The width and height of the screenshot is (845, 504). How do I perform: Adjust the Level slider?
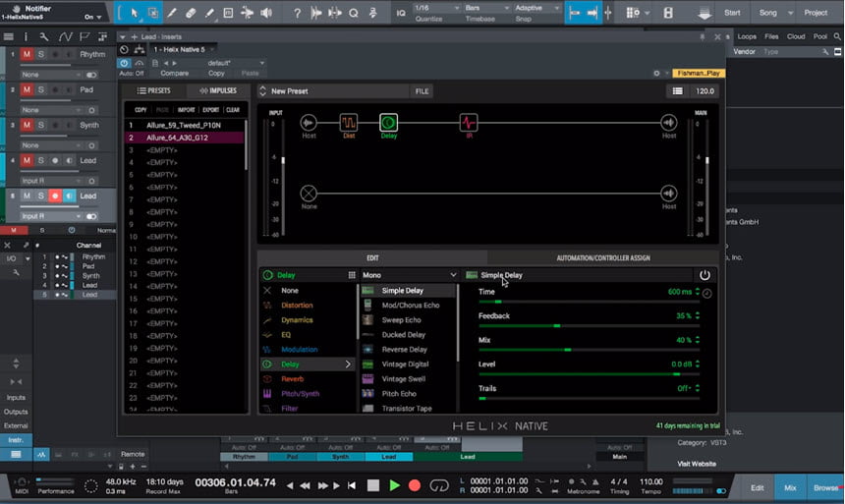[589, 374]
